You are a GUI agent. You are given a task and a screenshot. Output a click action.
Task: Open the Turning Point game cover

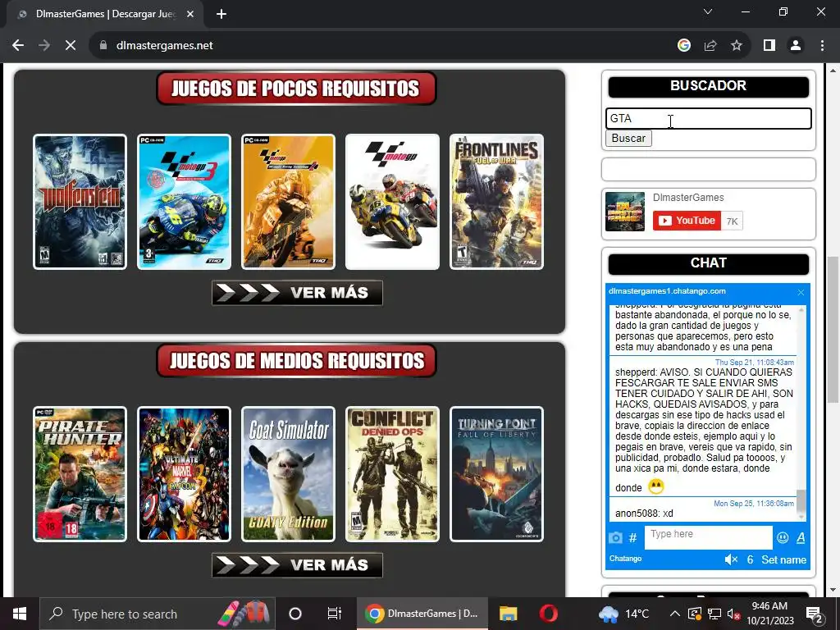click(x=496, y=474)
